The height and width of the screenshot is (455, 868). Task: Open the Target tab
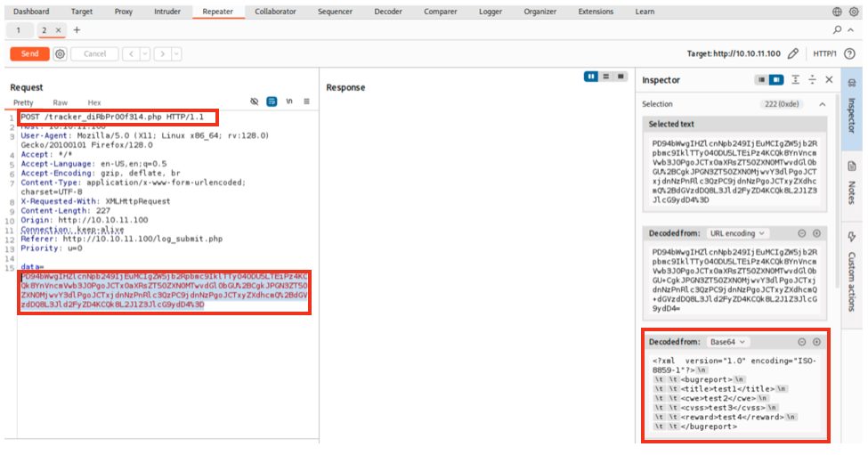pyautogui.click(x=81, y=12)
